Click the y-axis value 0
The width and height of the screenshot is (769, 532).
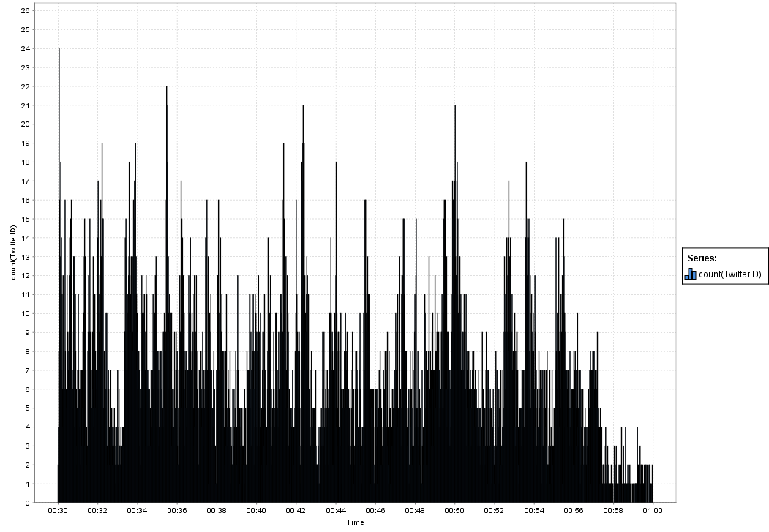pos(28,503)
